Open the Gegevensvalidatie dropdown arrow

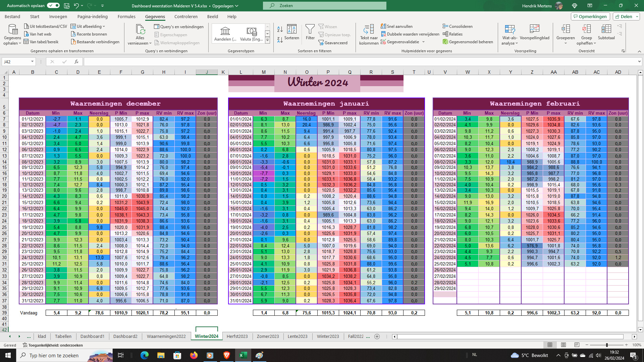(x=423, y=42)
